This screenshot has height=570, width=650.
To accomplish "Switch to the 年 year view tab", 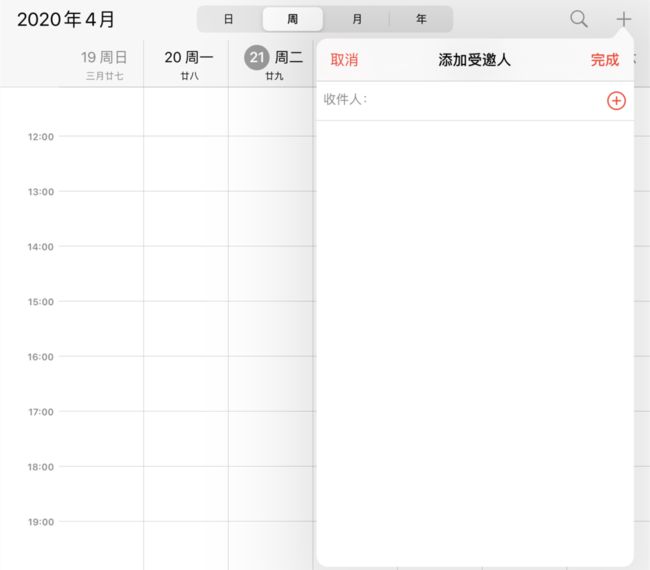I will [x=421, y=19].
